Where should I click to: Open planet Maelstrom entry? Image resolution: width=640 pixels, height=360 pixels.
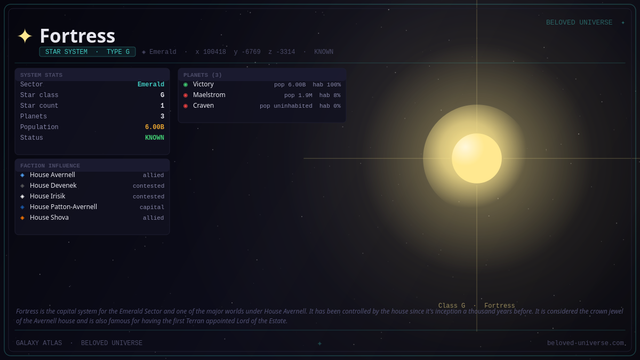[209, 95]
